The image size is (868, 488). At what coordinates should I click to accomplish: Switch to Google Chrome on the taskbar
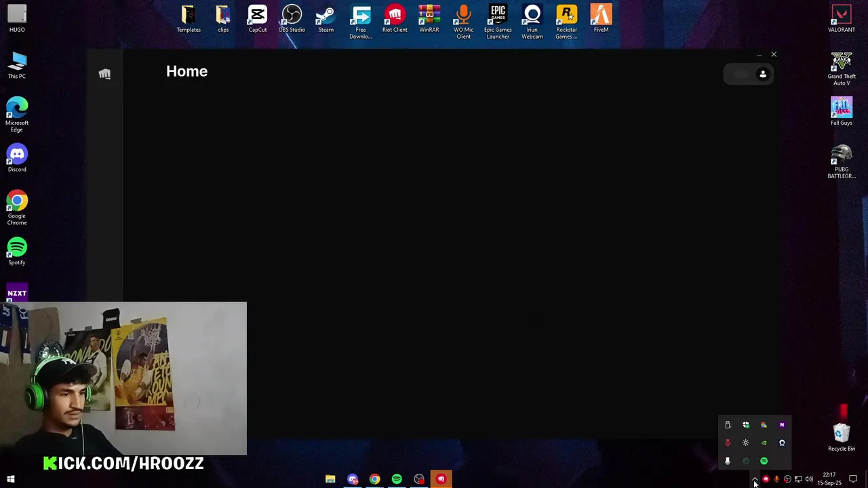pyautogui.click(x=374, y=479)
